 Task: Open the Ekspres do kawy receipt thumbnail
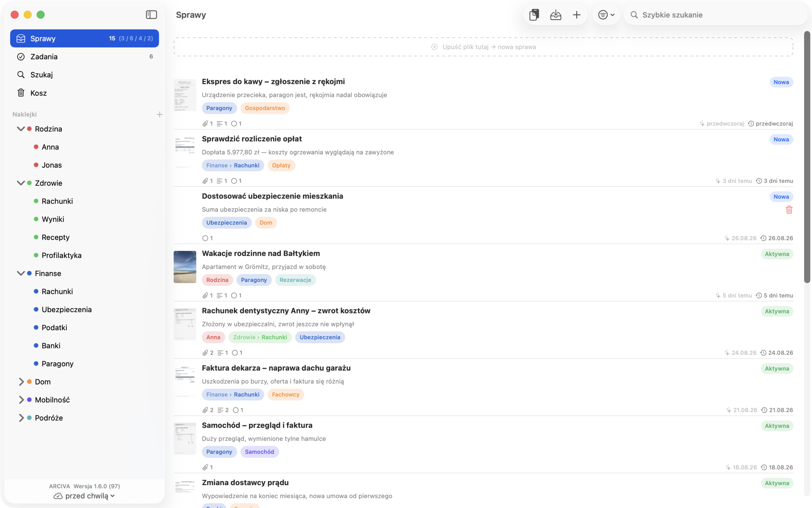(185, 95)
